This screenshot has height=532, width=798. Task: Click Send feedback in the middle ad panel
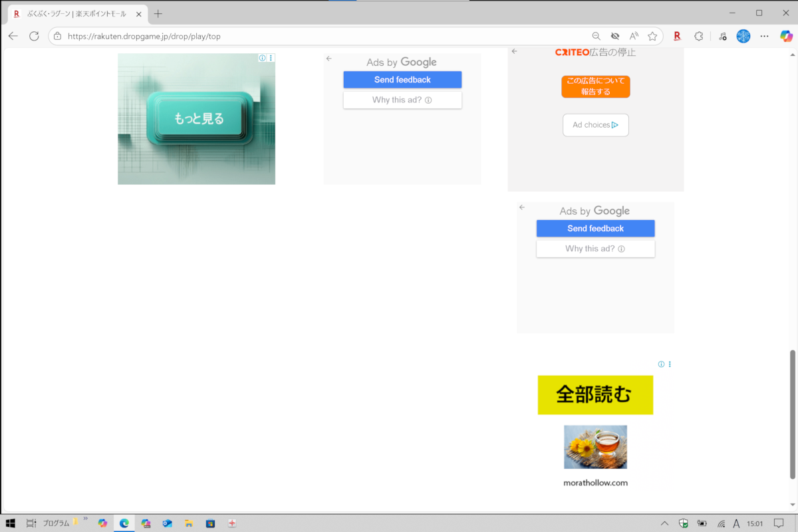click(x=402, y=80)
